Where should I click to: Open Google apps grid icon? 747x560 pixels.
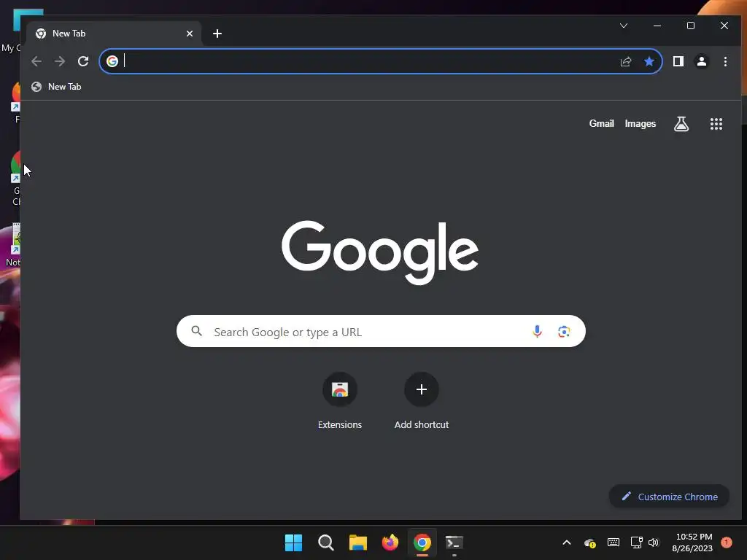[x=716, y=124]
